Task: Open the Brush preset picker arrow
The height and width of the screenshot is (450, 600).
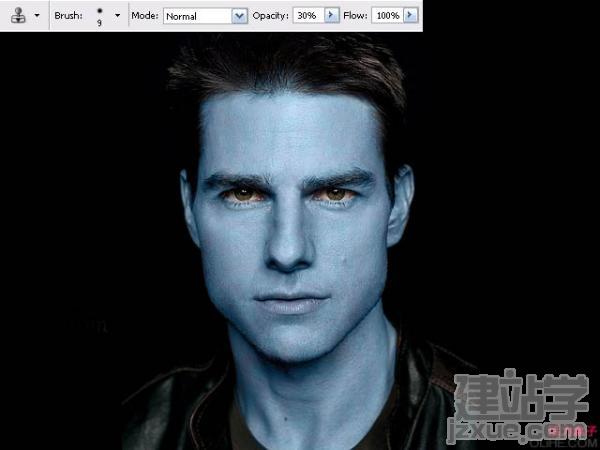Action: (117, 16)
